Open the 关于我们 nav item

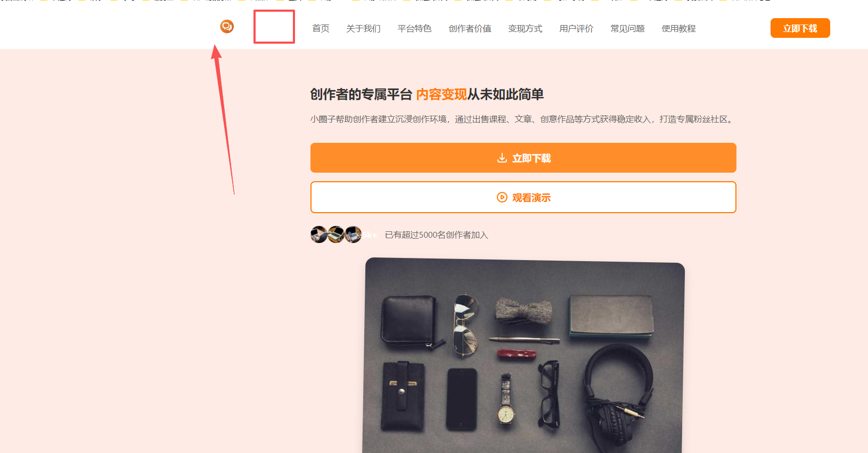point(363,28)
